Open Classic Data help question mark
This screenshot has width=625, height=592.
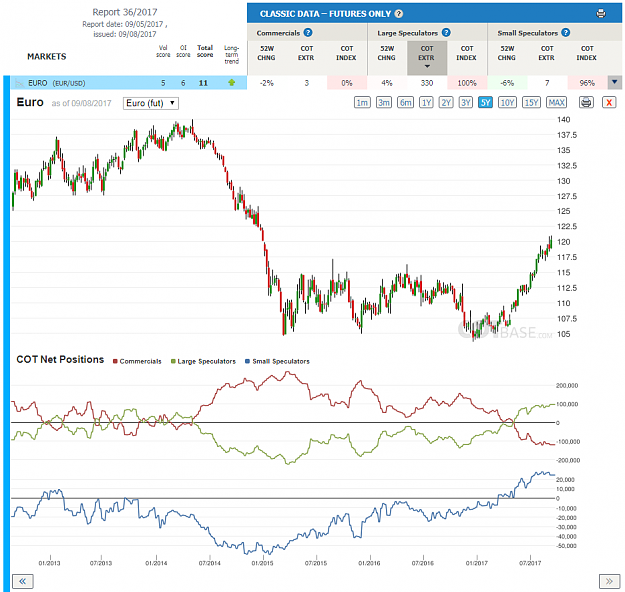point(399,14)
